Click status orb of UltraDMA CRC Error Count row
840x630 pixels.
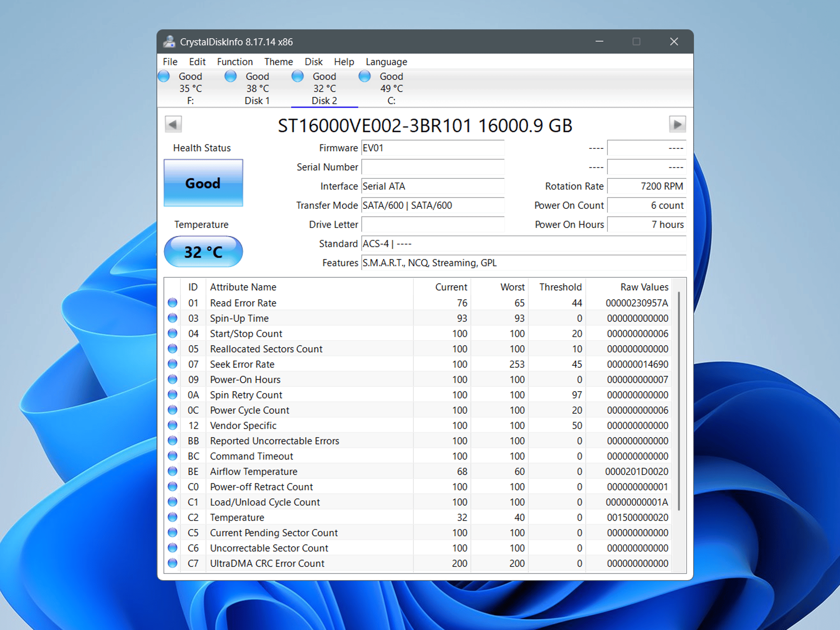point(173,563)
